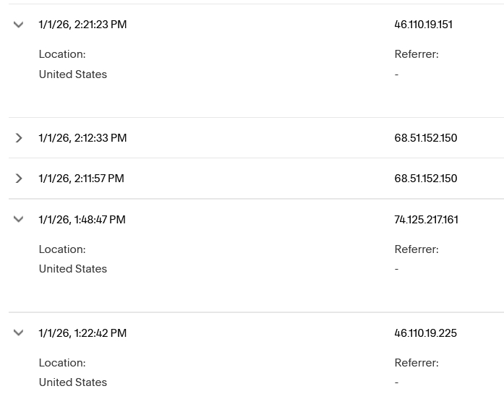Select IP address 46.110.19.151
The image size is (504, 420).
423,25
